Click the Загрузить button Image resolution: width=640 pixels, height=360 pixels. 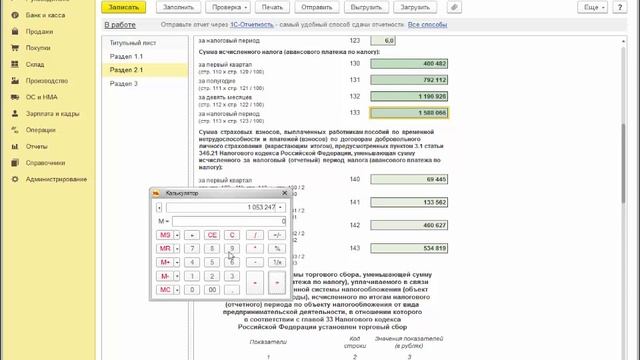point(415,7)
